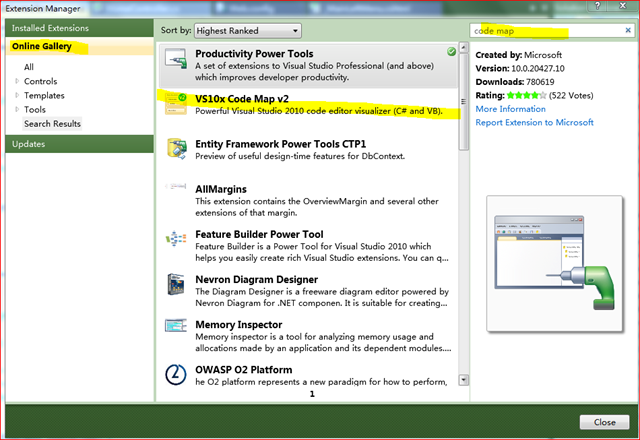Click the Nevron Diagram Designer icon
Viewport: 640px width, 440px height.
177,286
